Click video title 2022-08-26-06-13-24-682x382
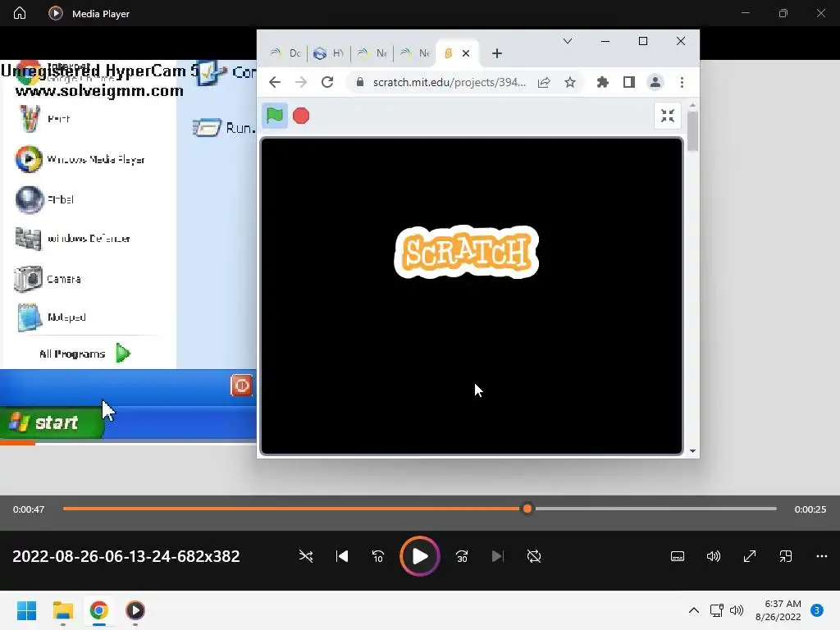 coord(126,556)
